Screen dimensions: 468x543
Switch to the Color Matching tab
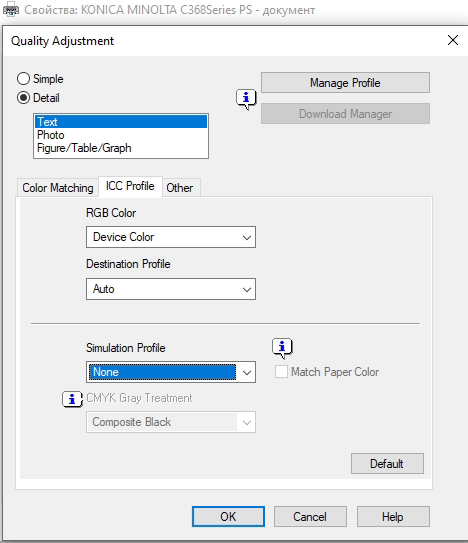58,188
